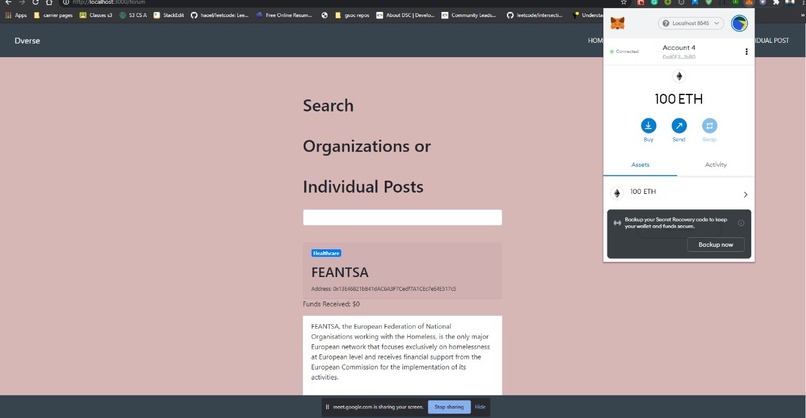Click the FEANTSA address text
Screen dimensions: 806x418
click(x=383, y=289)
